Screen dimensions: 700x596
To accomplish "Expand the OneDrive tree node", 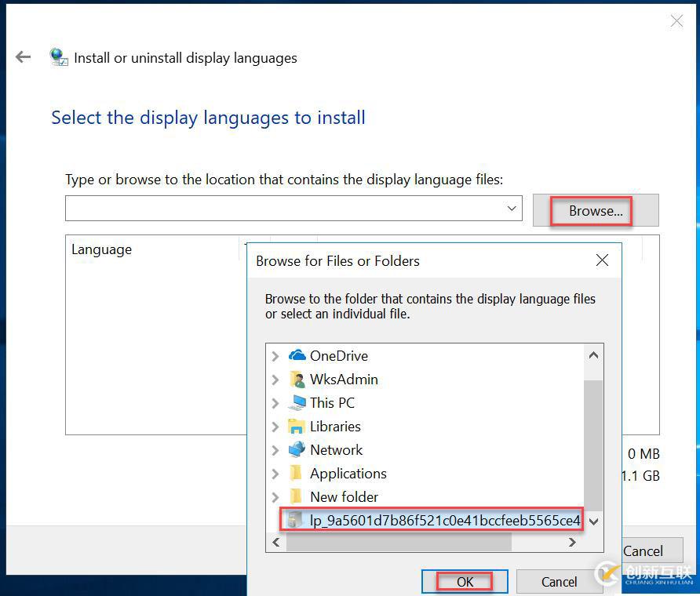I will point(276,355).
